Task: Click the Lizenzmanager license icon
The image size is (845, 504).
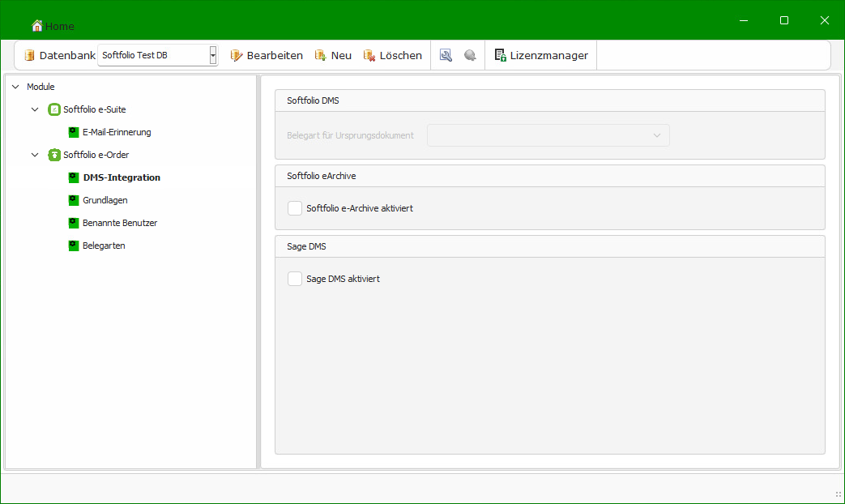Action: tap(500, 55)
